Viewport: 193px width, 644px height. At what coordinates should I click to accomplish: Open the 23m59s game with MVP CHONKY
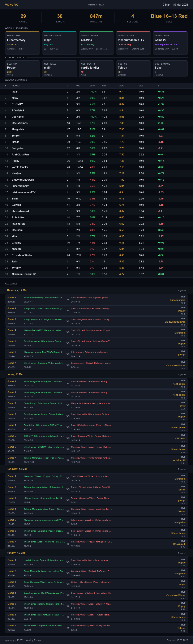click(x=96, y=438)
